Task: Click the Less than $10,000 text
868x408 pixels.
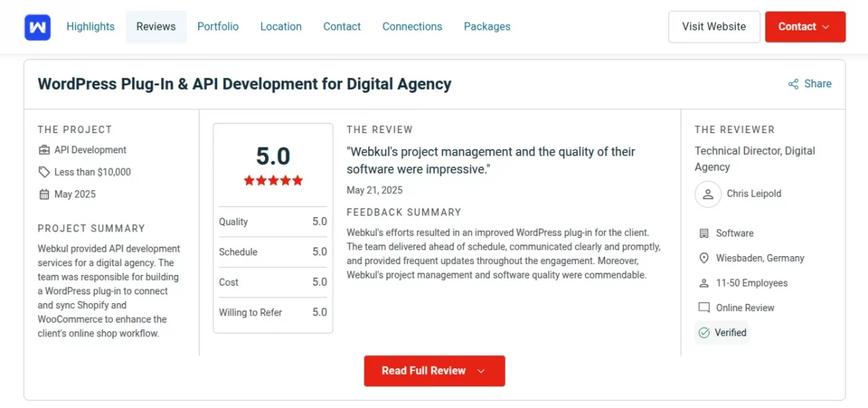Action: 93,172
